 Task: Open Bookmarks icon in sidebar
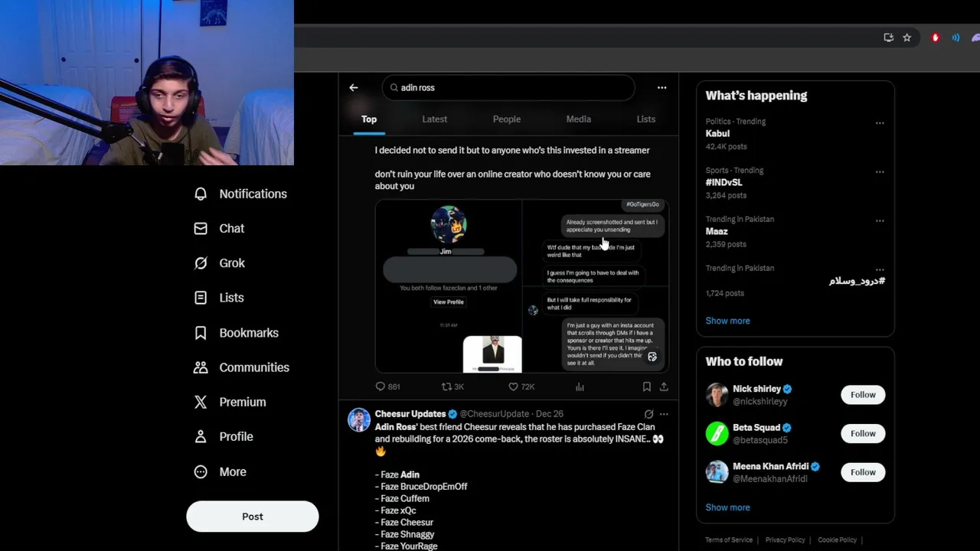coord(201,333)
